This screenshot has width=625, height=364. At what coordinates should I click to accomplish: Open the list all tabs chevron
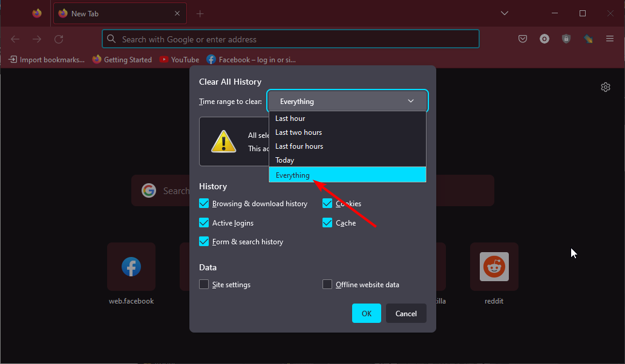504,13
